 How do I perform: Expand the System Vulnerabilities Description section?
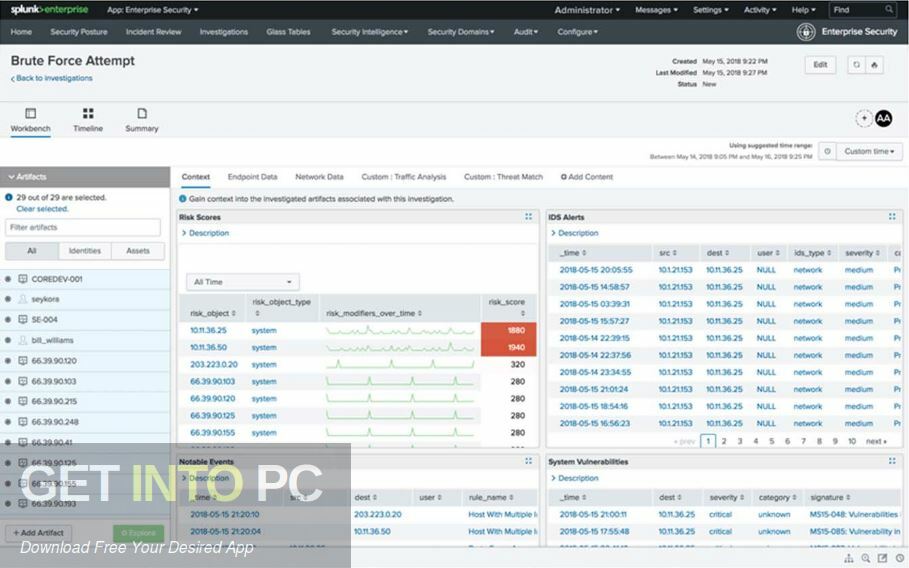coord(575,478)
